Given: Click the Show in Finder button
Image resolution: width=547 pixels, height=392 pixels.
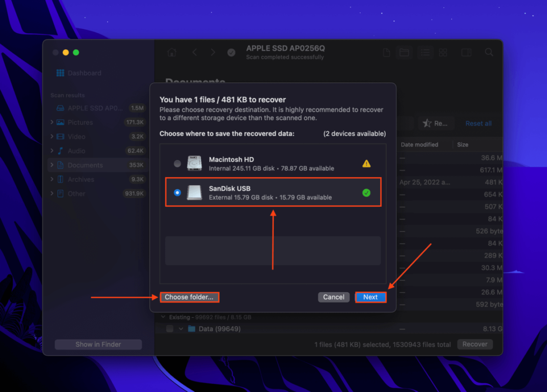Looking at the screenshot, I should (98, 344).
